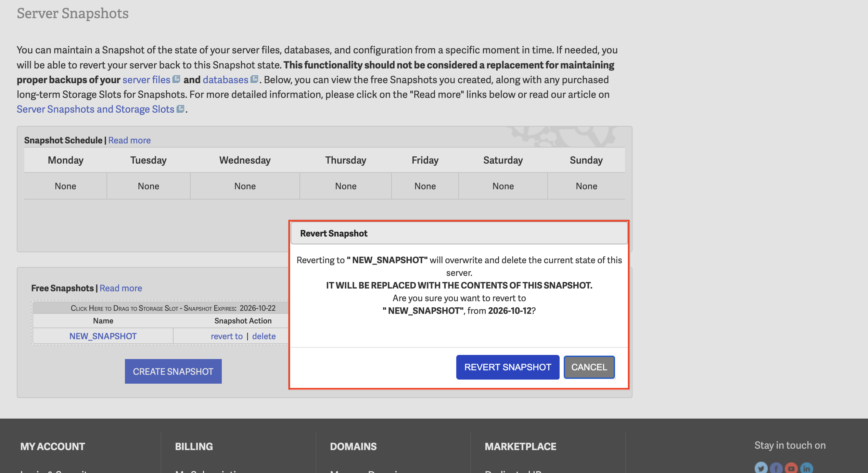Click the Wednesday column header
This screenshot has height=473, width=868.
click(245, 160)
